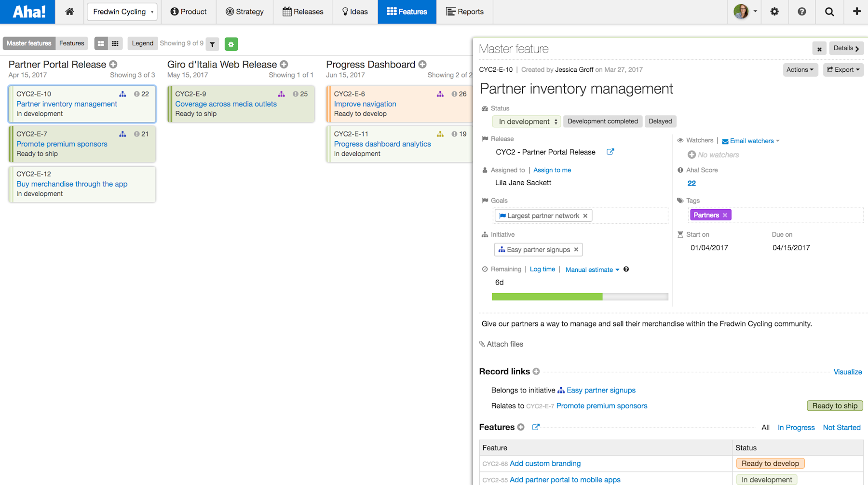The image size is (868, 485).
Task: Open the search magnifying glass icon
Action: pyautogui.click(x=829, y=11)
